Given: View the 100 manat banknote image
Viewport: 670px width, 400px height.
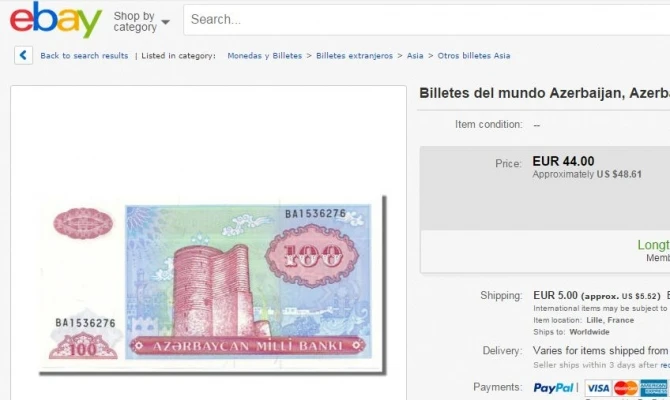Looking at the screenshot, I should pos(212,285).
